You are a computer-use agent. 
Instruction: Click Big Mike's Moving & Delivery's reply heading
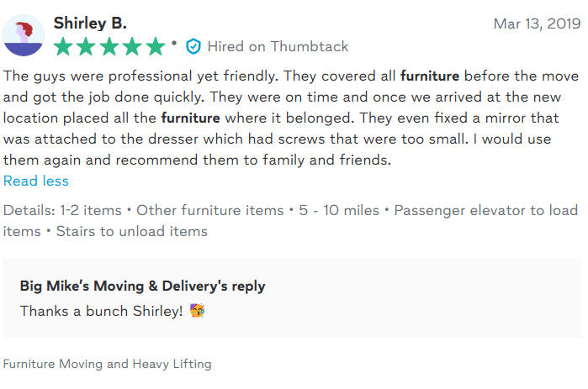(142, 286)
